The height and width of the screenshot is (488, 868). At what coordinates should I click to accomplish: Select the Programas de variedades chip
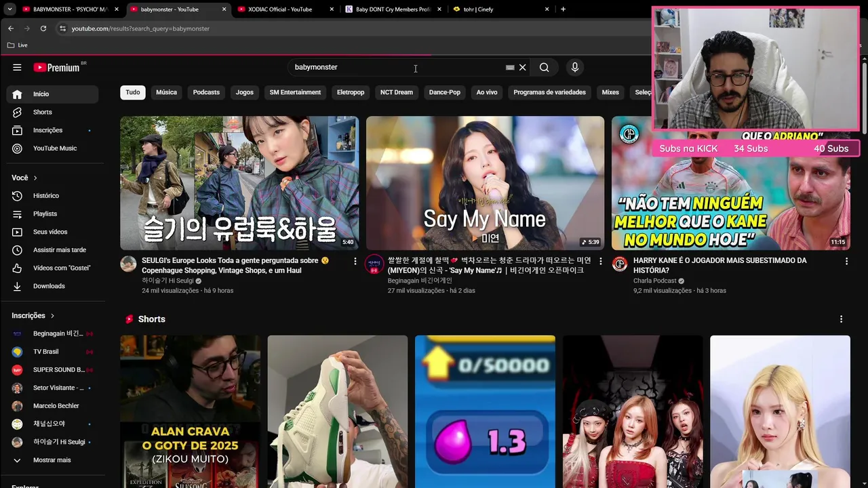pos(551,92)
